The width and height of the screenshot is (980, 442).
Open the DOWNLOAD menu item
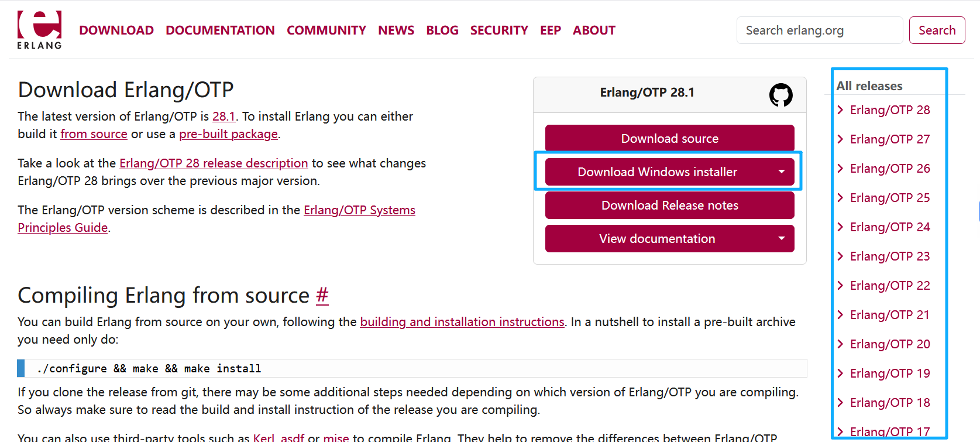(x=116, y=30)
